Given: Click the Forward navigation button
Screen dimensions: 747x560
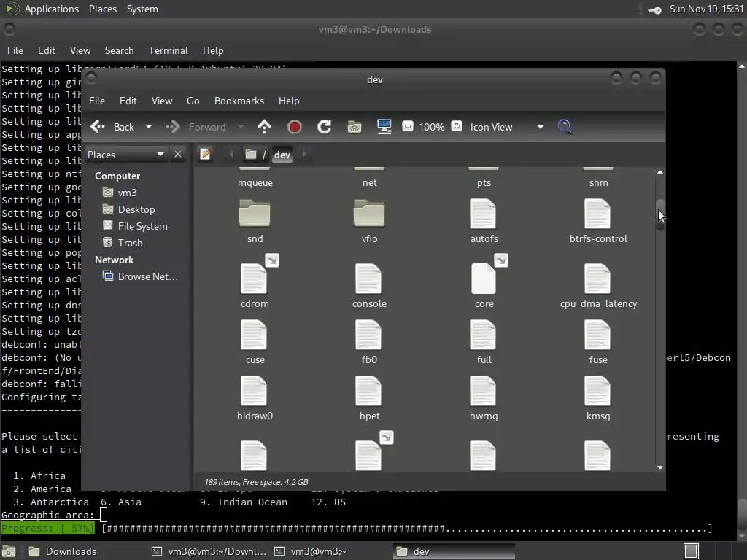Looking at the screenshot, I should 196,127.
